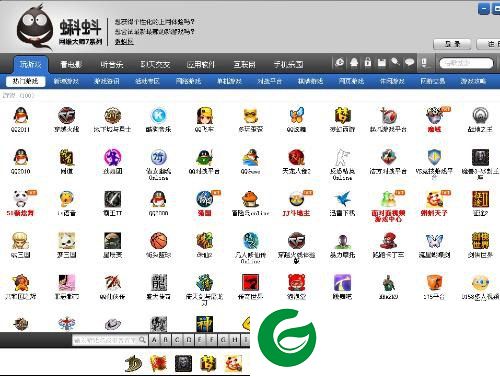Select the 单机游戏 sub-category
The width and height of the screenshot is (500, 376).
(229, 81)
